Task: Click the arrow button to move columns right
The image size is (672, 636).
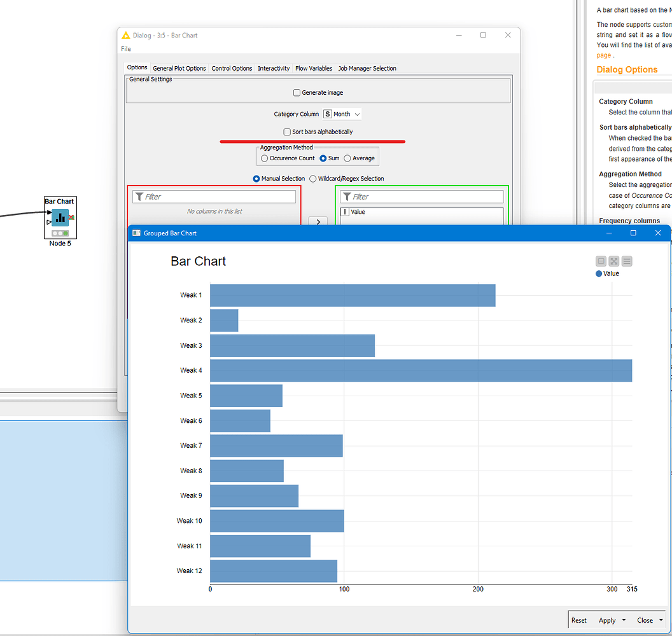Action: pos(318,221)
